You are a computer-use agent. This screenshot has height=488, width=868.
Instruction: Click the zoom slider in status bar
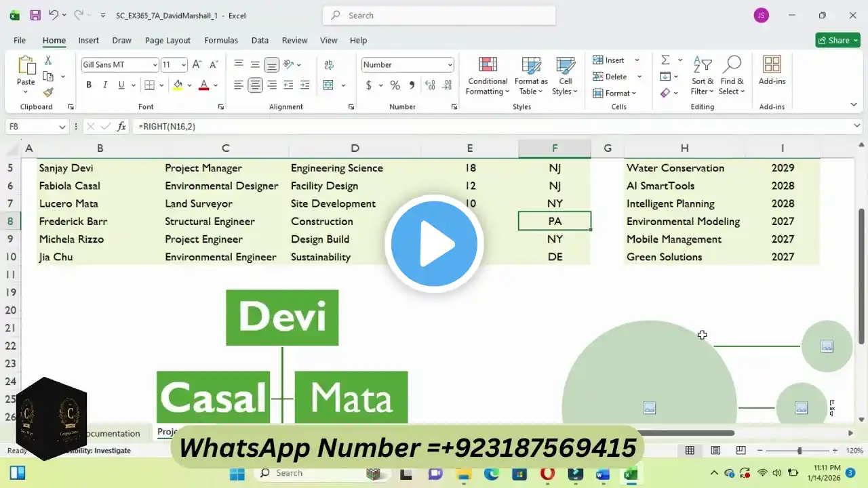(x=800, y=451)
